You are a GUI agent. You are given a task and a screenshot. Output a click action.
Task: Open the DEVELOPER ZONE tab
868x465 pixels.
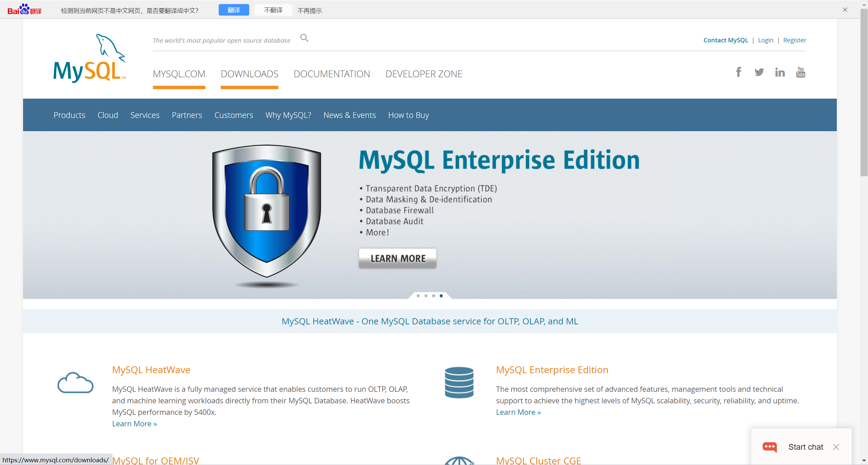tap(424, 74)
